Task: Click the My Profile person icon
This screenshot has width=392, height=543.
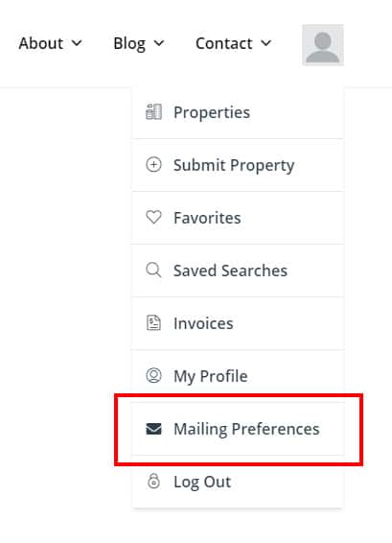Action: tap(153, 375)
